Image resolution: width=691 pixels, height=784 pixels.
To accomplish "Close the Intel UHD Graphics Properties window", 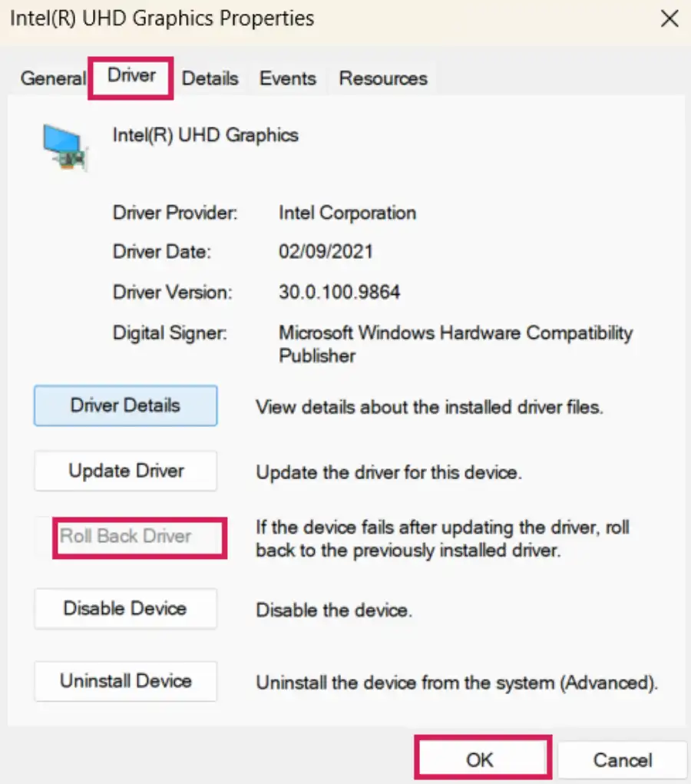I will coord(669,18).
